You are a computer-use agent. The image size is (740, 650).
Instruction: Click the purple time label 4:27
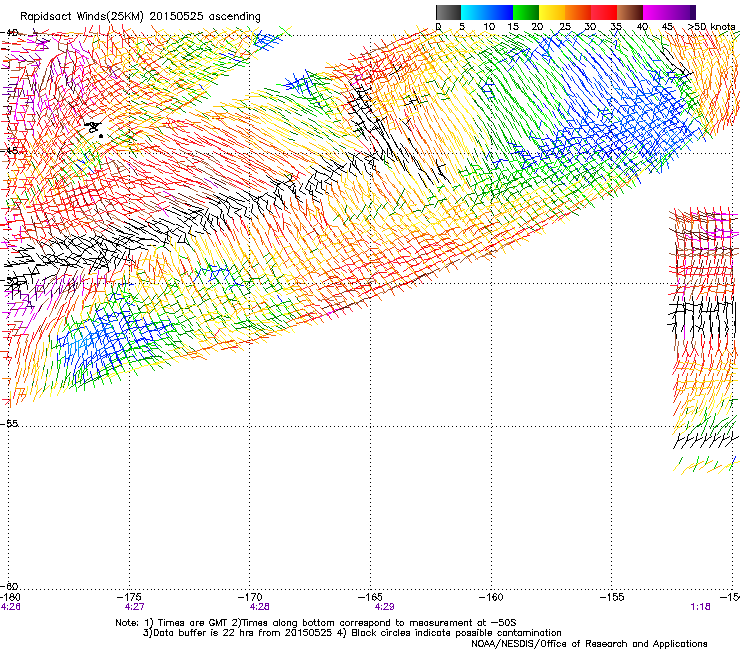pos(135,607)
